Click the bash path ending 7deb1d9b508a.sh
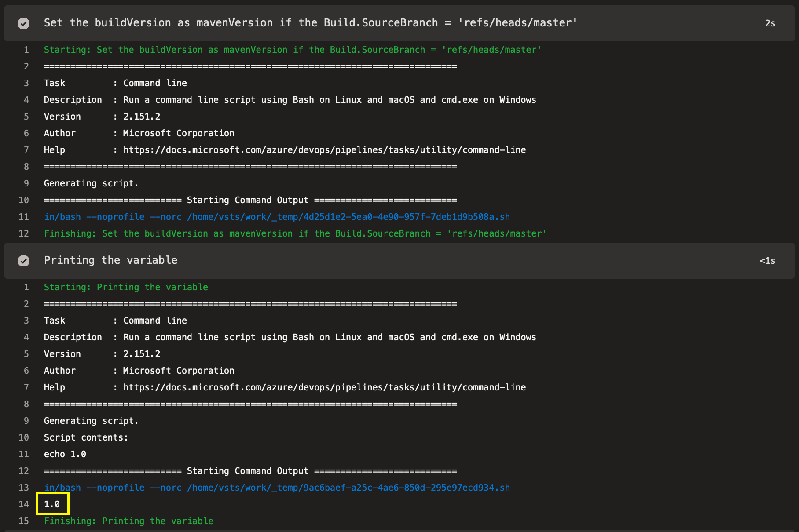Image resolution: width=799 pixels, height=532 pixels. coord(277,217)
